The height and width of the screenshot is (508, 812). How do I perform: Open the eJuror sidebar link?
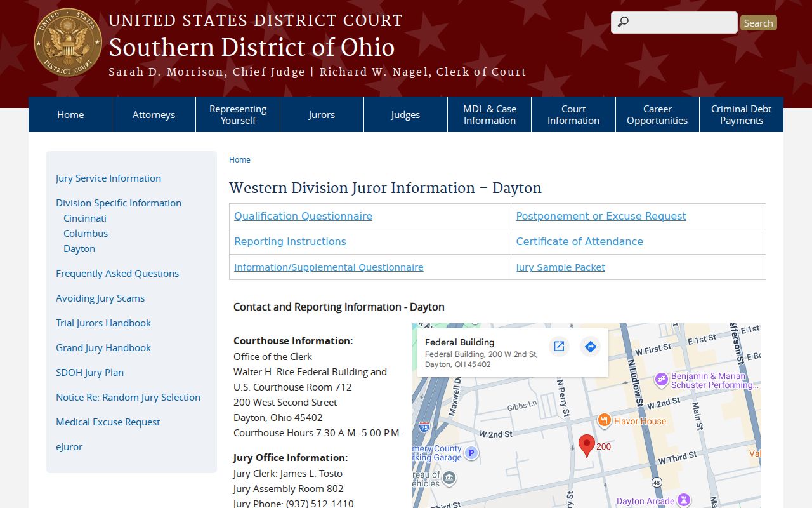(x=69, y=447)
